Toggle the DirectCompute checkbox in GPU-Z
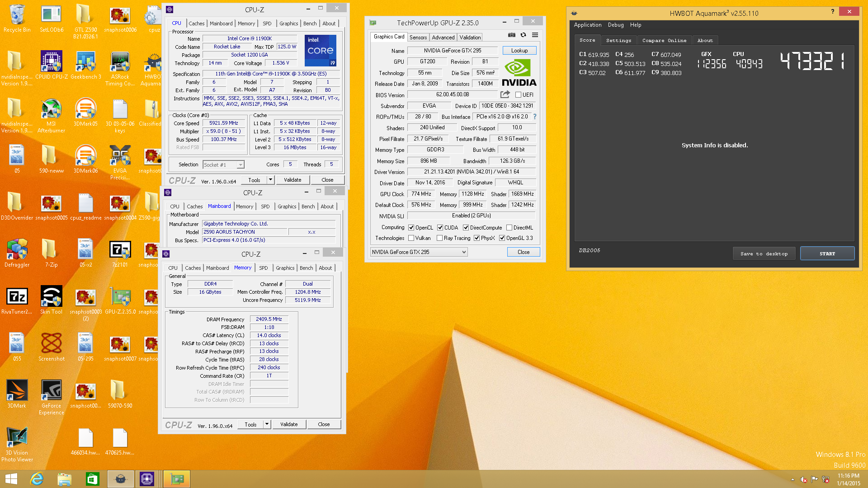 point(466,228)
